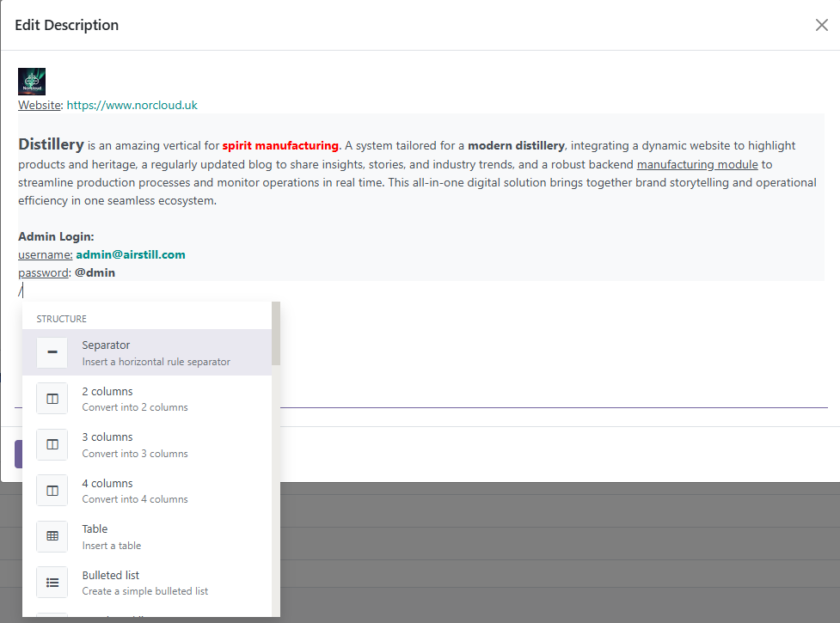Screen dimensions: 840x623
Task: Select the Norcloud logo image
Action: tap(32, 82)
